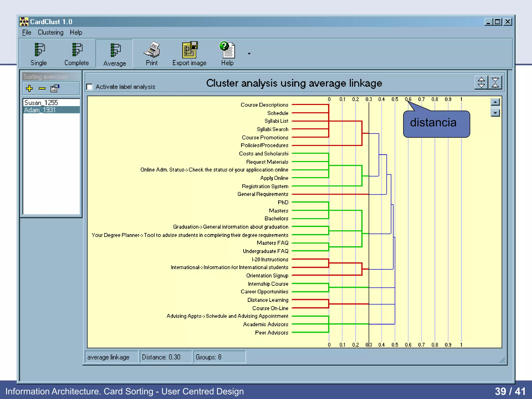The height and width of the screenshot is (399, 532).
Task: Open sorting exercise properties icon
Action: coord(55,89)
